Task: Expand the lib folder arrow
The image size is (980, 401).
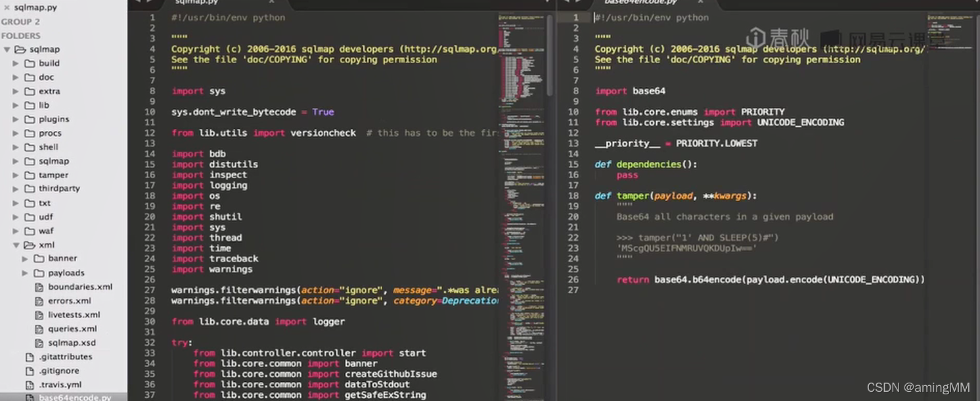Action: (16, 105)
